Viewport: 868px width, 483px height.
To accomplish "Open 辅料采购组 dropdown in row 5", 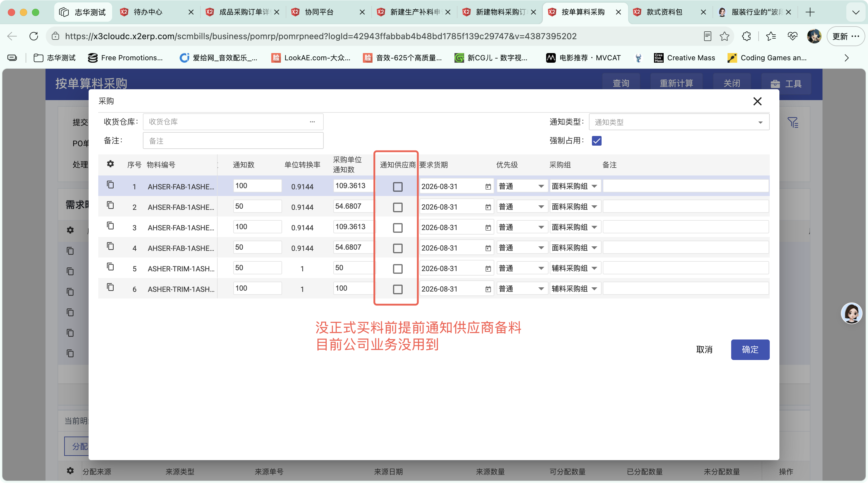I will pyautogui.click(x=575, y=268).
